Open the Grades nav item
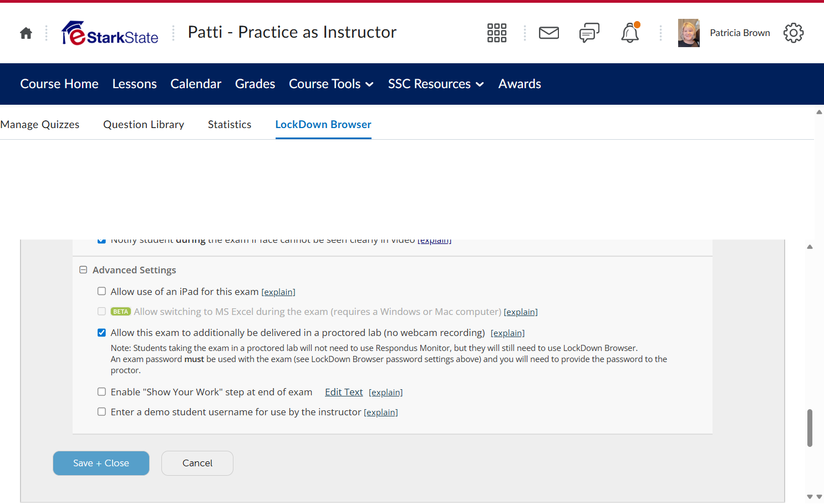 point(255,84)
